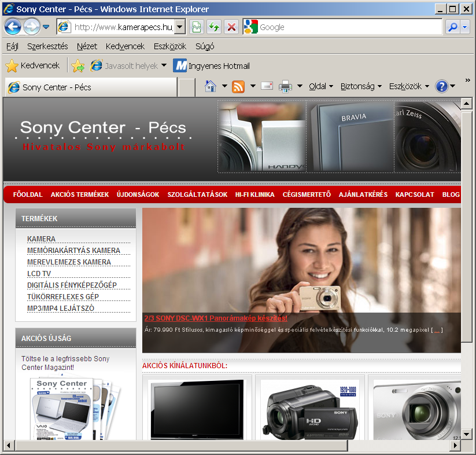
Task: Go to FŐOLDAL in site navigation
Action: [x=28, y=195]
